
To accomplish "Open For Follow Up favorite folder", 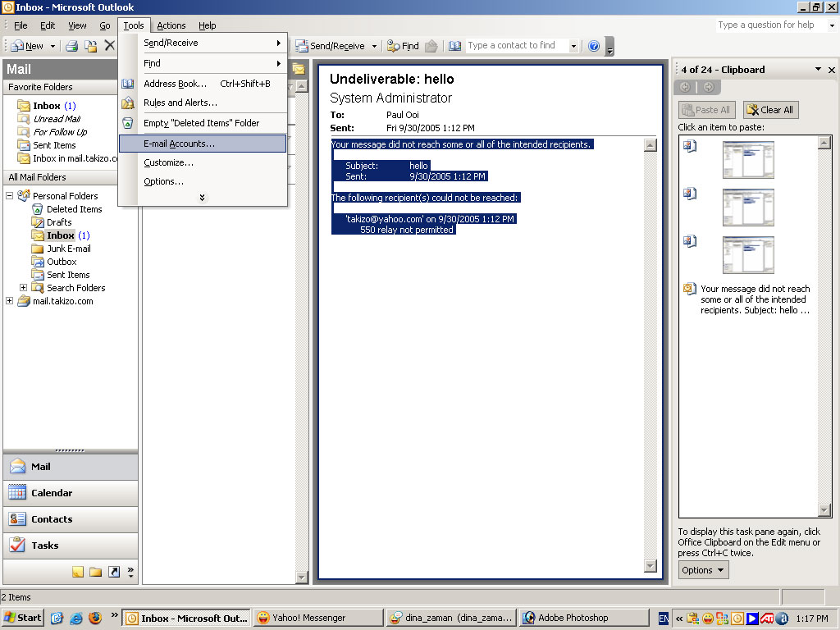I will coord(52,132).
